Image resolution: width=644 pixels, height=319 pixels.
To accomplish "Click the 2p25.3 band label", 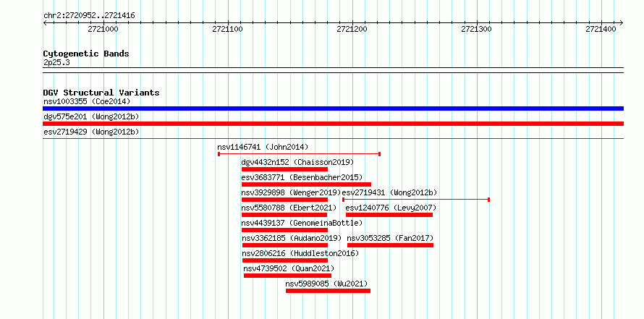I will coord(56,62).
